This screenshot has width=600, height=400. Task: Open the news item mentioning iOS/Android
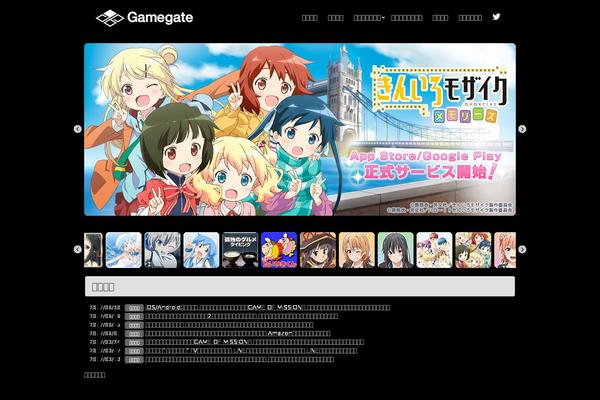click(x=268, y=307)
